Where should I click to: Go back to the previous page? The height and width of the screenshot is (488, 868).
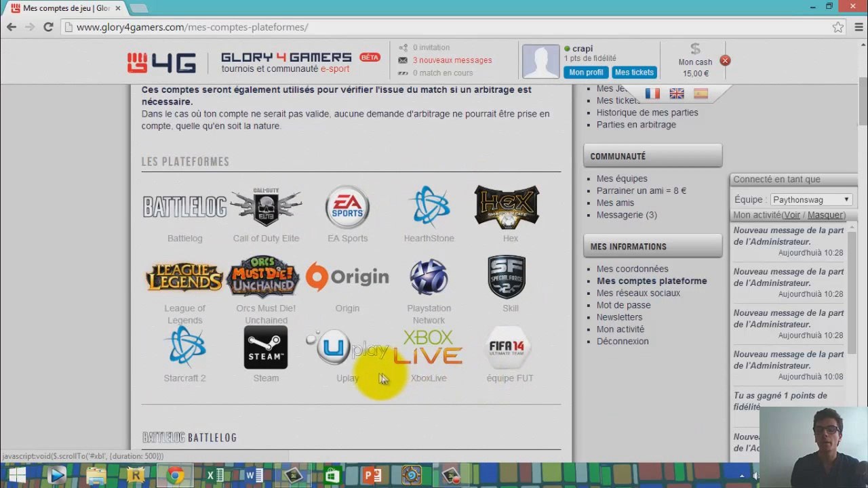[12, 27]
